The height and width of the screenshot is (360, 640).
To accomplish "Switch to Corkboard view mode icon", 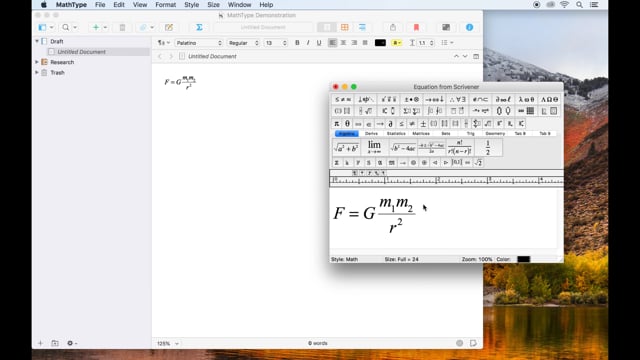I will pyautogui.click(x=345, y=27).
